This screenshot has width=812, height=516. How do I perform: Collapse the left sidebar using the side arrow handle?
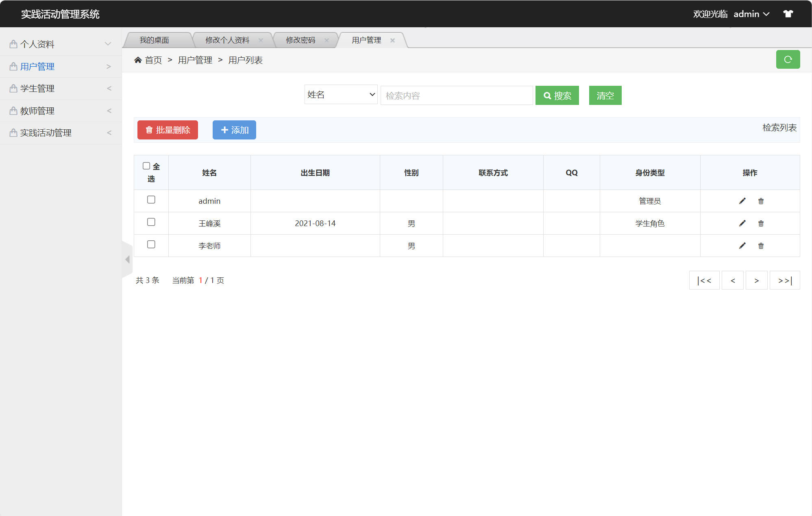[127, 259]
